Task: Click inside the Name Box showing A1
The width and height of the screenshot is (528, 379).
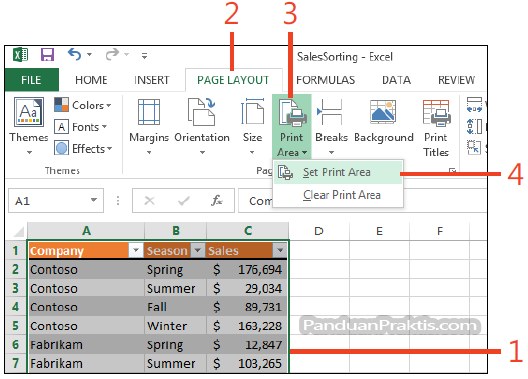Action: click(x=49, y=201)
